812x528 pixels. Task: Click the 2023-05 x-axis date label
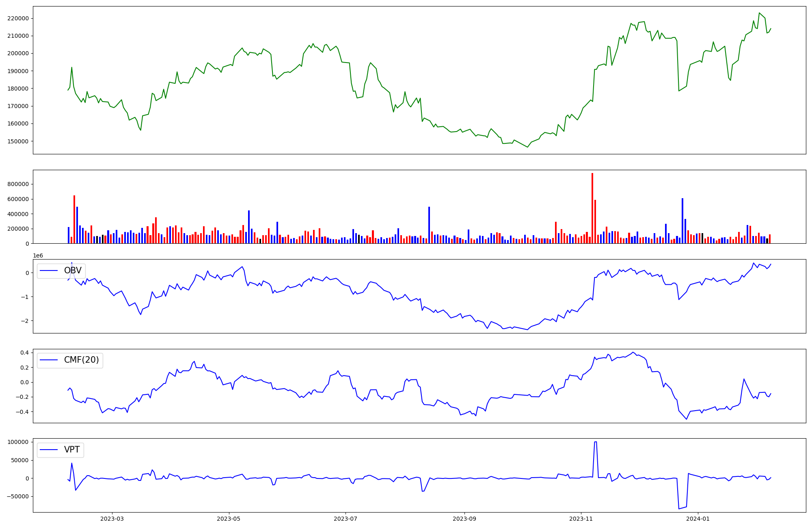click(229, 519)
